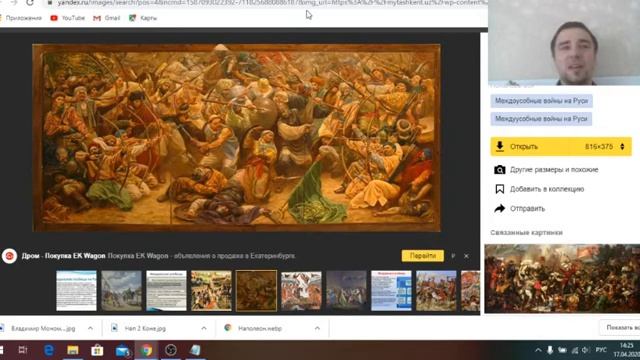Switch the РУС input language
This screenshot has width=640, height=360.
601,350
